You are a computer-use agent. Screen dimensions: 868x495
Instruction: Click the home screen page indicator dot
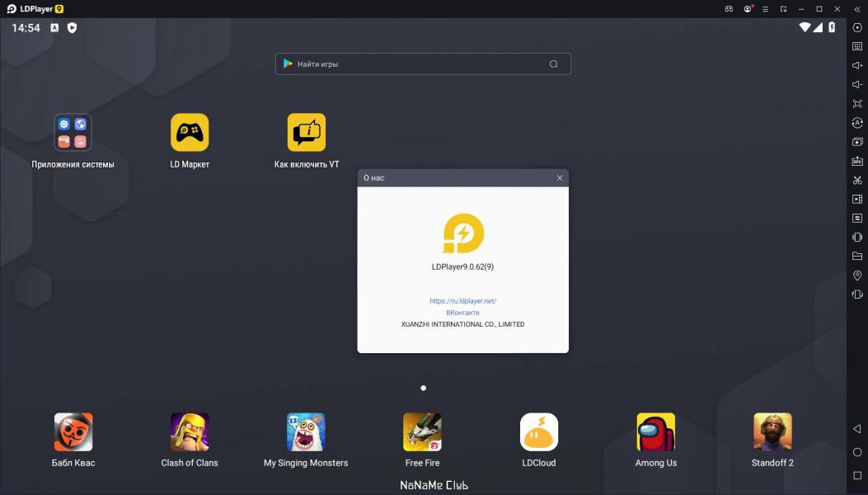[x=423, y=388]
